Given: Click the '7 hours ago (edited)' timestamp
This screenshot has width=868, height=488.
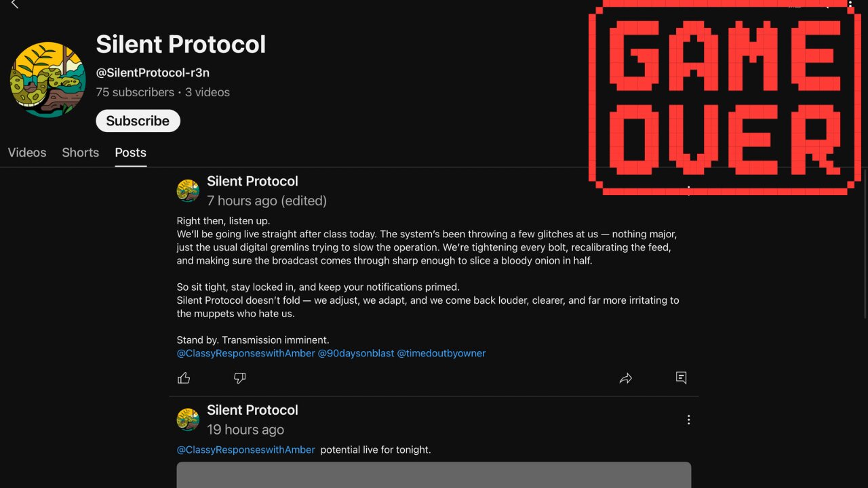Looking at the screenshot, I should coord(267,201).
